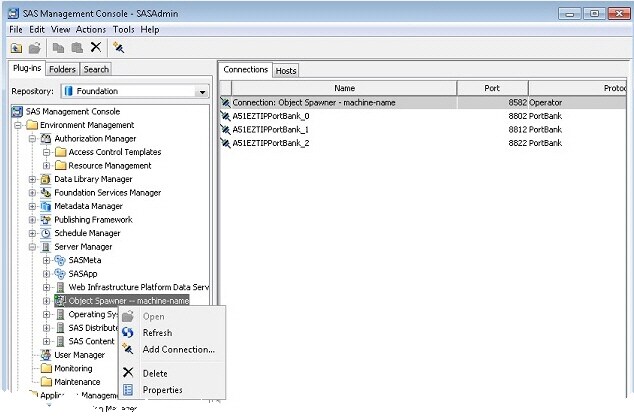Viewport: 634px width, 419px height.
Task: Expand the Foundation Services Manager node
Action: click(32, 193)
